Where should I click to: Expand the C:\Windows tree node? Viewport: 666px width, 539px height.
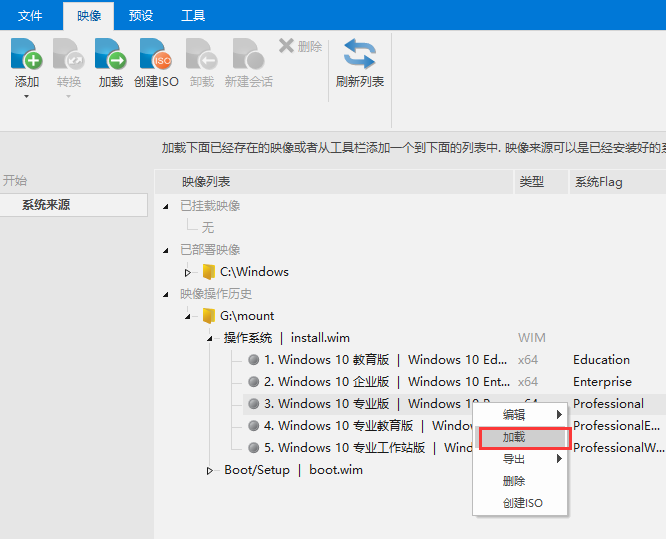pyautogui.click(x=187, y=272)
